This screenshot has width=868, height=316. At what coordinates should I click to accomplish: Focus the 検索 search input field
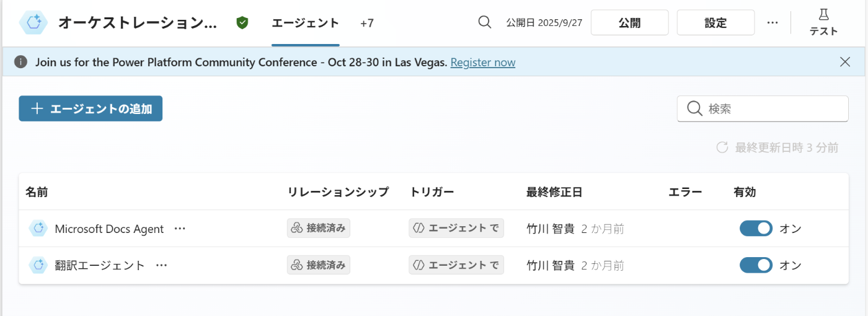click(x=769, y=109)
